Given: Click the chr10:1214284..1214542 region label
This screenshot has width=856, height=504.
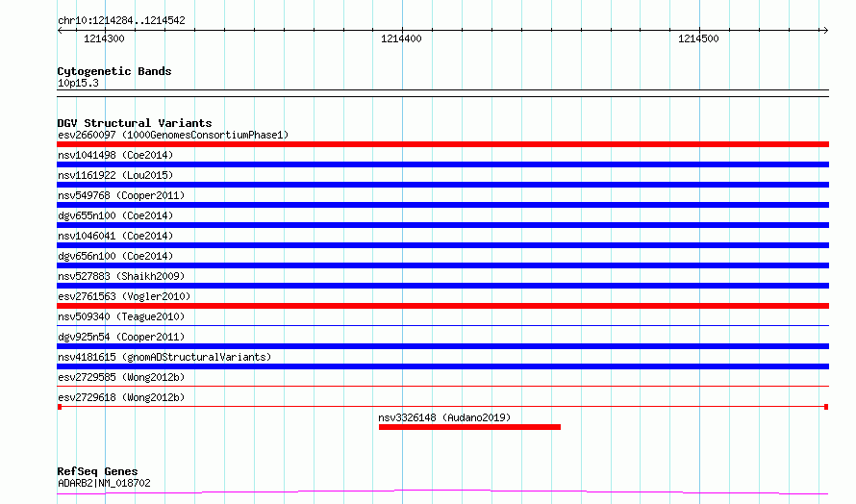Looking at the screenshot, I should pyautogui.click(x=121, y=21).
